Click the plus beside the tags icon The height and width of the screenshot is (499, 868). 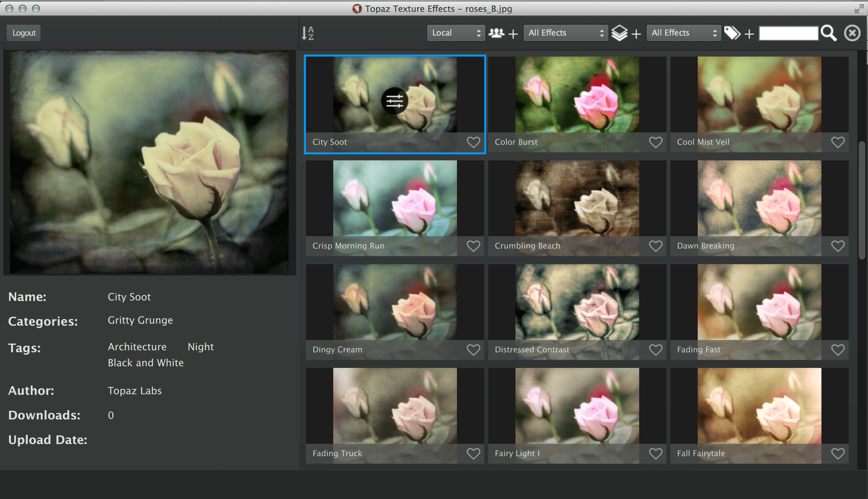[749, 34]
